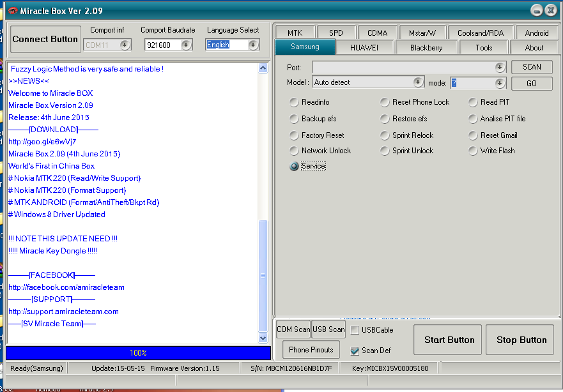
Task: Open the Model Auto detect dropdown
Action: pyautogui.click(x=417, y=82)
